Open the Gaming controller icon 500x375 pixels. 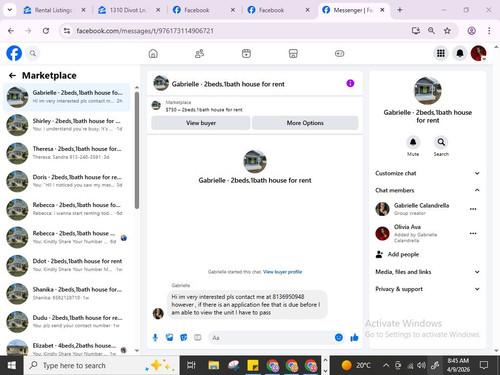(339, 53)
